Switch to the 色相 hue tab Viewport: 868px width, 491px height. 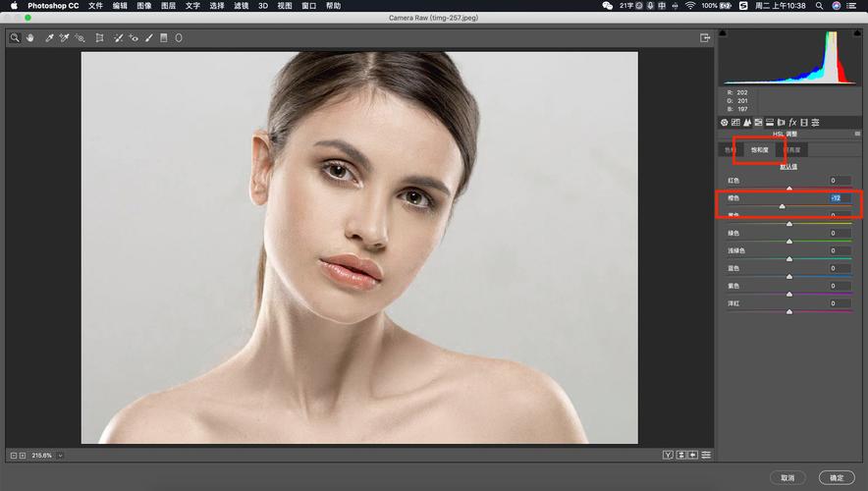point(730,150)
